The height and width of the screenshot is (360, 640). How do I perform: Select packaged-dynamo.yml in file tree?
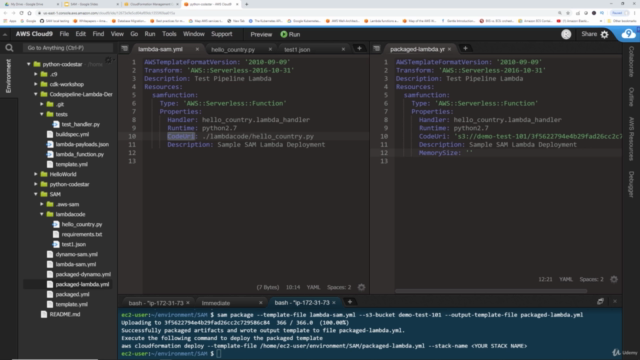[83, 274]
